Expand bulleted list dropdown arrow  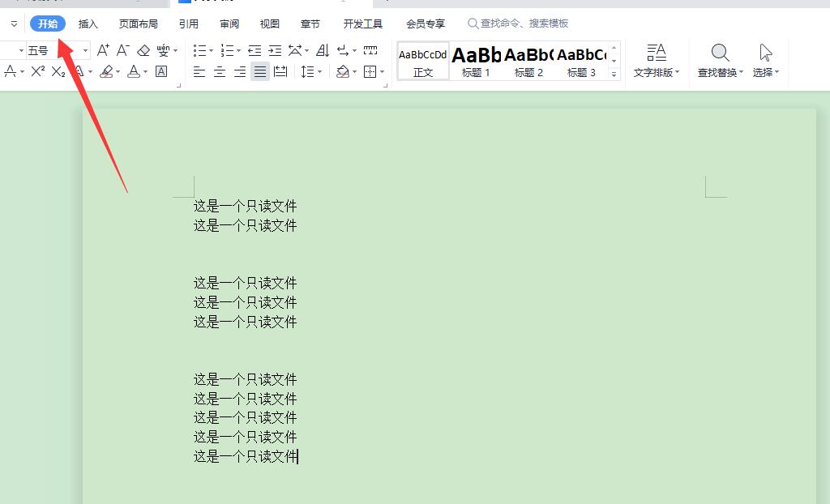point(211,51)
